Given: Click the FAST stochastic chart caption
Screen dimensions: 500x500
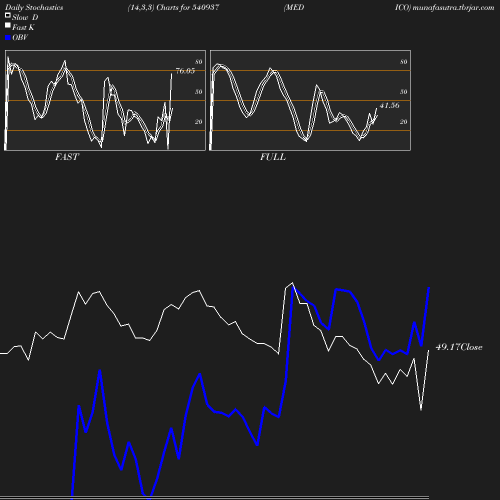Looking at the screenshot, I should [x=67, y=157].
